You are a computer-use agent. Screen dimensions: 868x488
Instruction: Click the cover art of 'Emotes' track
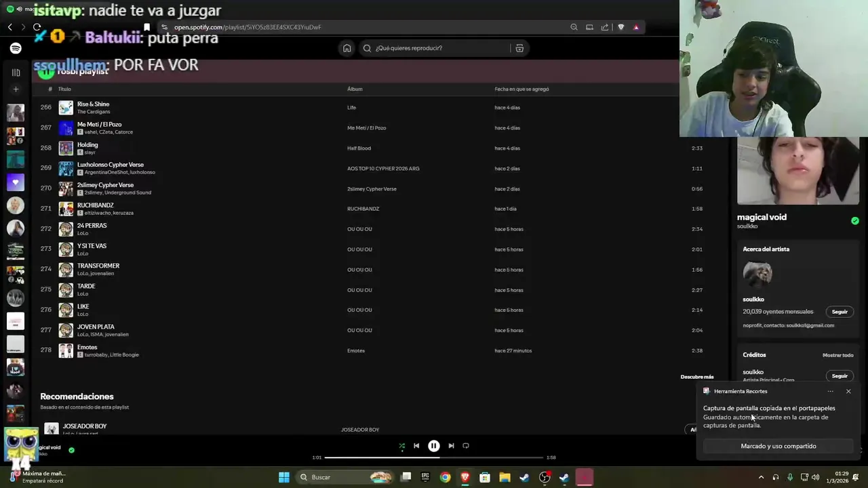(66, 350)
